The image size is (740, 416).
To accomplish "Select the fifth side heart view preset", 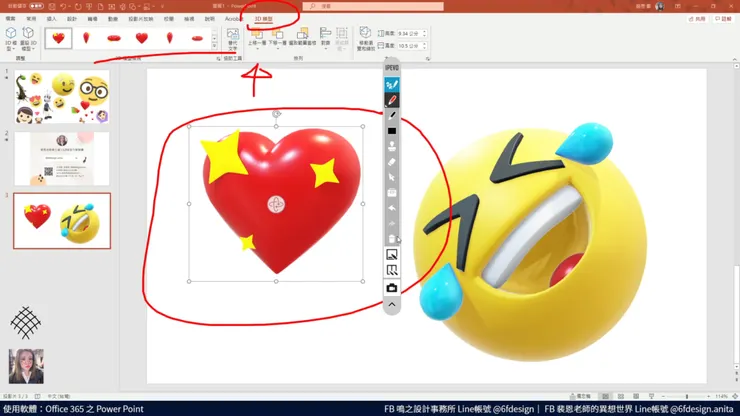I will [x=169, y=38].
